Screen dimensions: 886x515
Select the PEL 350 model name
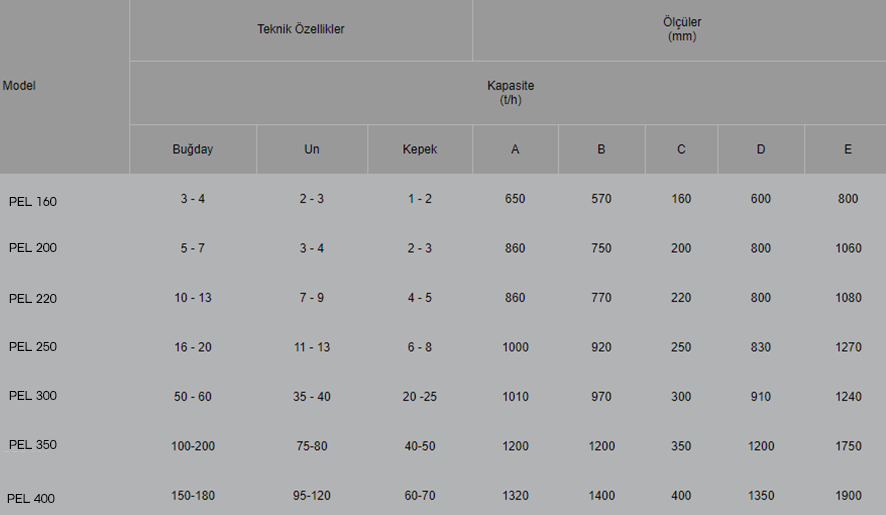click(x=33, y=445)
